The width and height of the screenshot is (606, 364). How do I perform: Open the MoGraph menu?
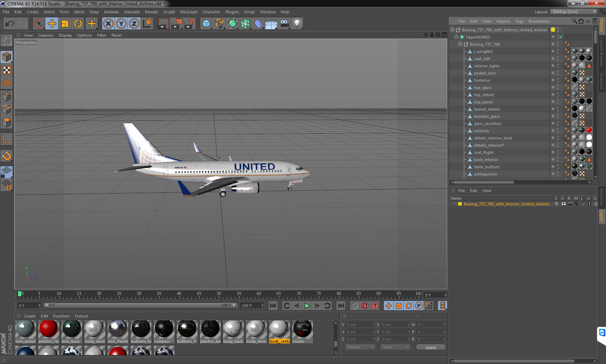pyautogui.click(x=189, y=12)
